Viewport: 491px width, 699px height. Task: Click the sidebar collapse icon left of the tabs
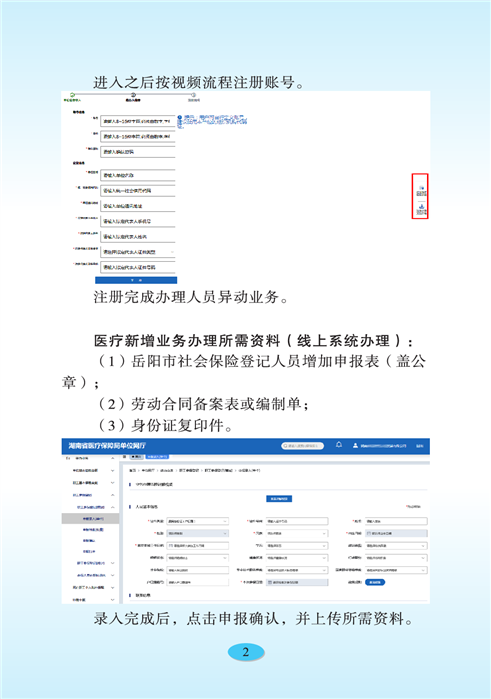click(124, 457)
